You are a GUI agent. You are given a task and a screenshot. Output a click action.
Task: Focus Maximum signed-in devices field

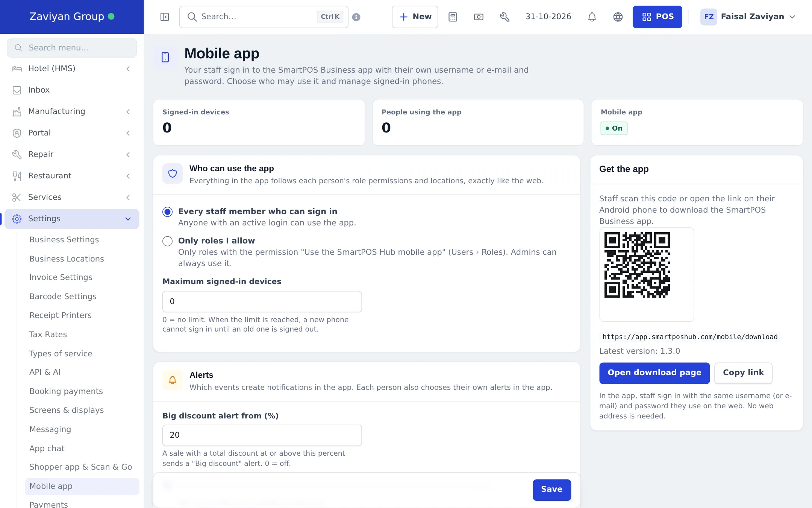point(262,301)
